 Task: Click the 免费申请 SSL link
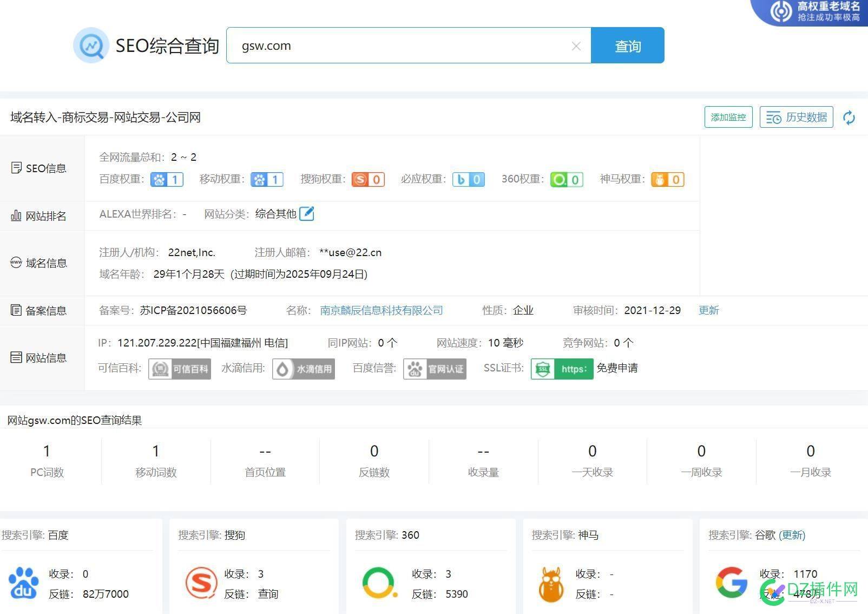(617, 368)
